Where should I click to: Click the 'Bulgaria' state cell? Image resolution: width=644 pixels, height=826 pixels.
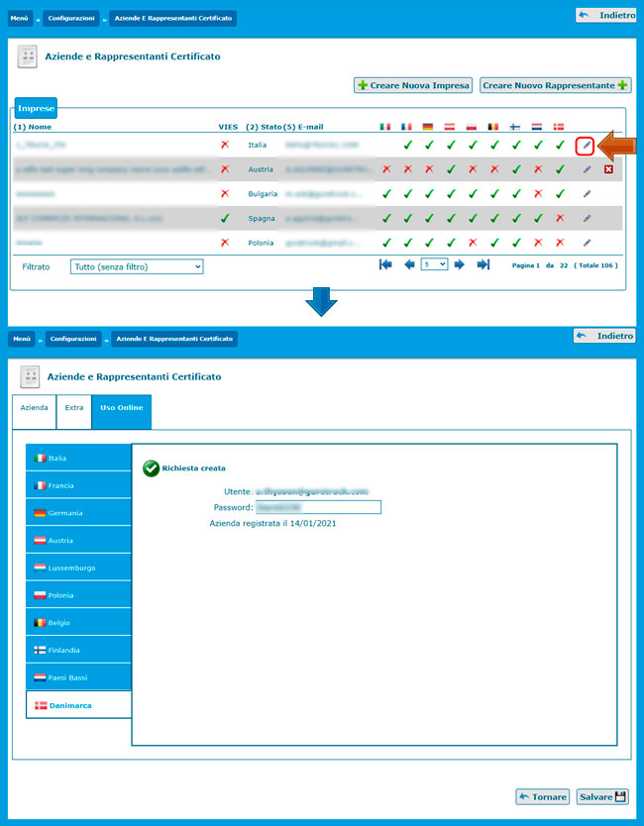[263, 194]
